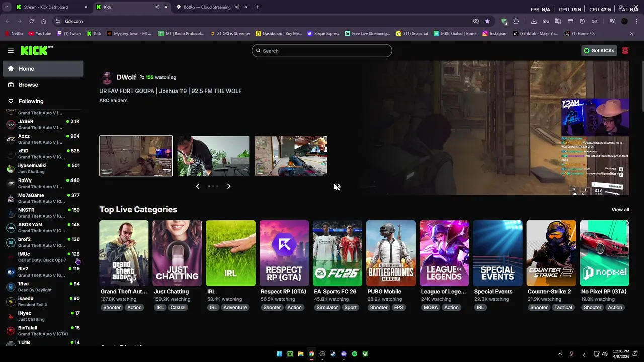Open Counter-Strike 2 category card

[551, 253]
